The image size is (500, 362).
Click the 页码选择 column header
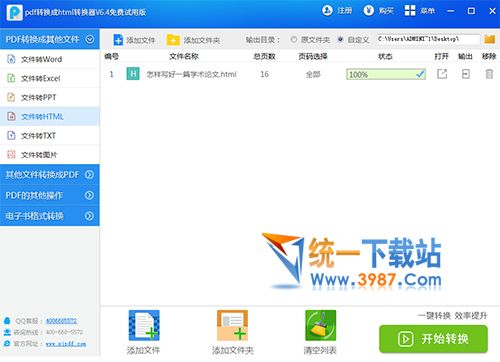point(313,56)
